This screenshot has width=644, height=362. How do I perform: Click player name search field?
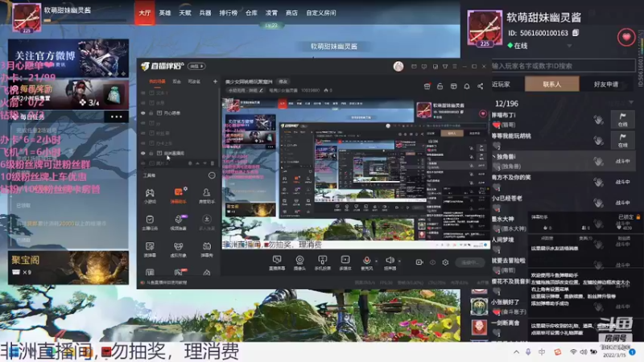pos(563,66)
